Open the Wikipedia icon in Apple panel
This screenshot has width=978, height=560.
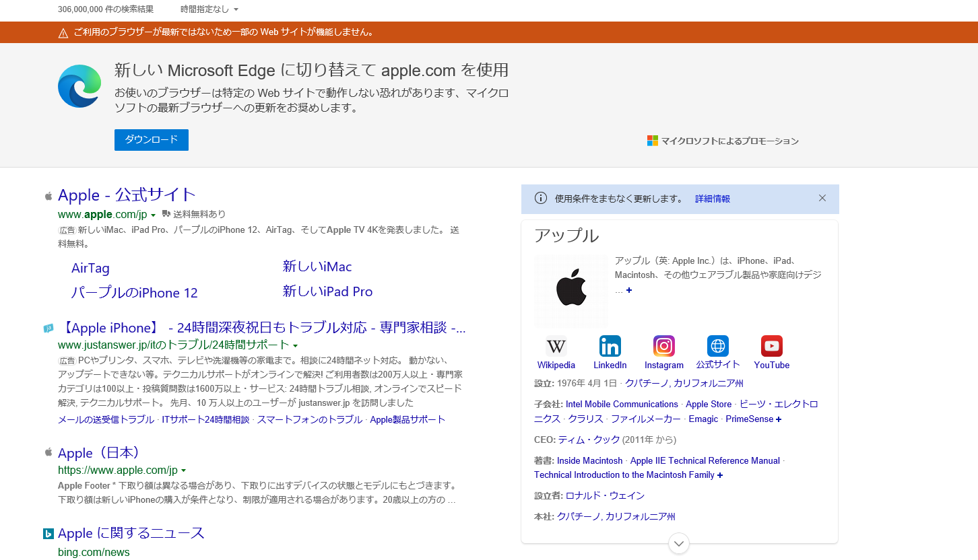pyautogui.click(x=556, y=346)
